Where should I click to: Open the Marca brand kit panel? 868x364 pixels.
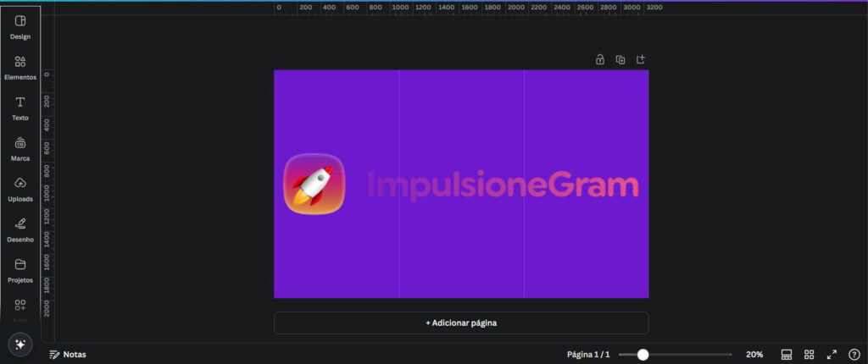coord(20,148)
